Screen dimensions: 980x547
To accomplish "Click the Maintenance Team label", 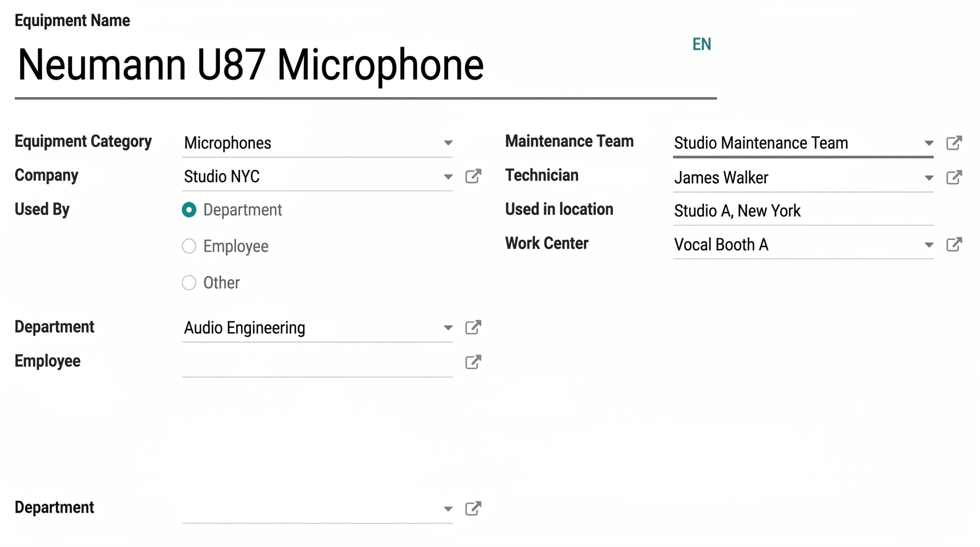I will point(569,141).
